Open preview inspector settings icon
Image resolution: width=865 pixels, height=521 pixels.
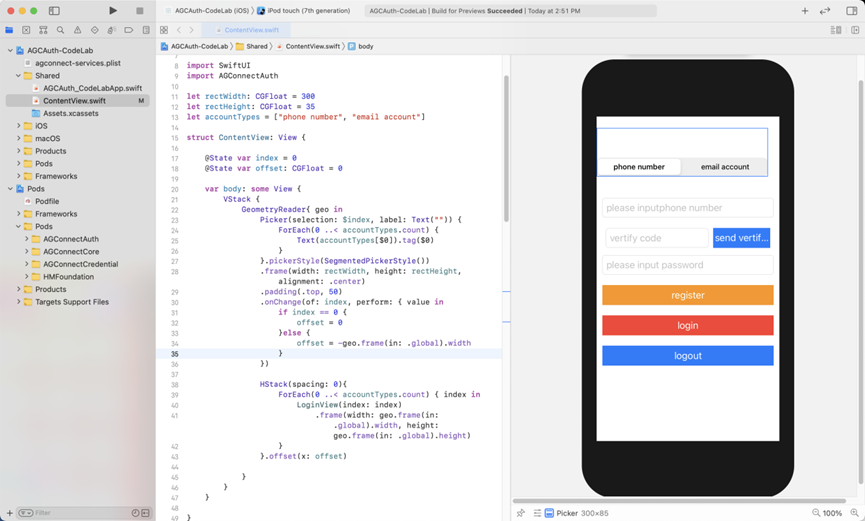pyautogui.click(x=537, y=513)
